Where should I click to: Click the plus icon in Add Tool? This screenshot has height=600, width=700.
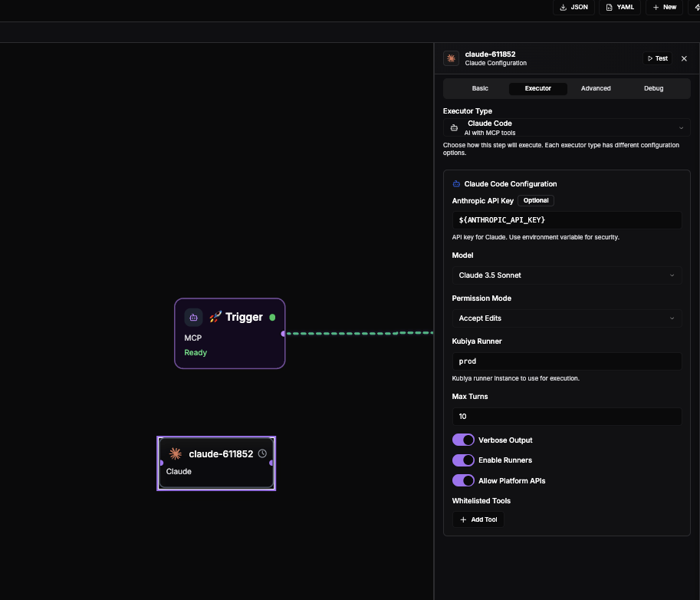[463, 519]
